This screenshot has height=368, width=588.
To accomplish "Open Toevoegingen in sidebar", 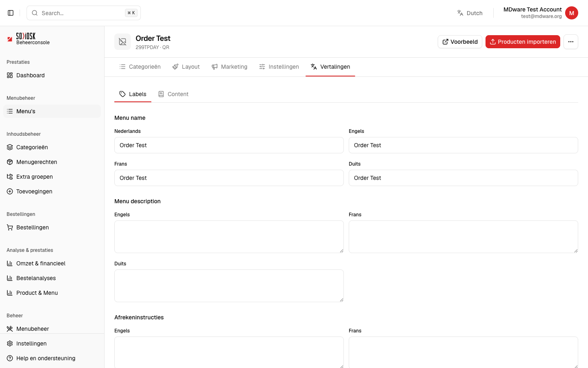I will pos(52,191).
